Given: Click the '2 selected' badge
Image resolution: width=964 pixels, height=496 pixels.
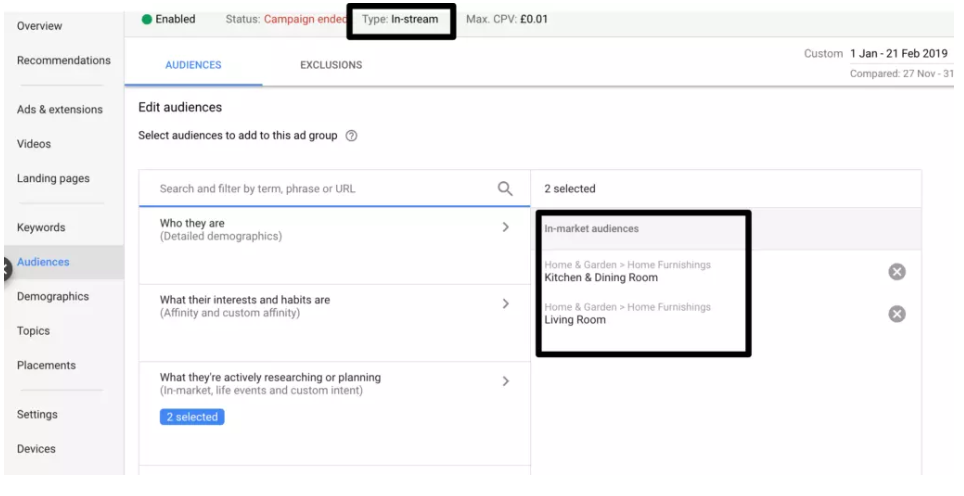Looking at the screenshot, I should (x=192, y=417).
